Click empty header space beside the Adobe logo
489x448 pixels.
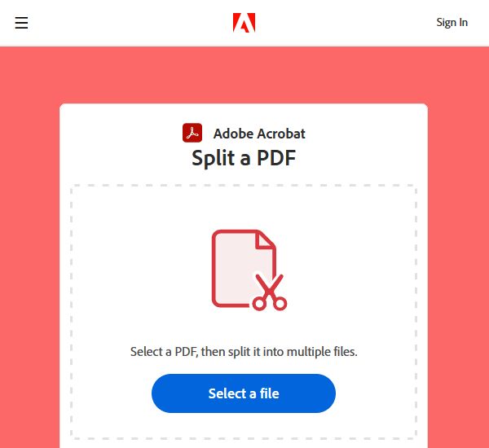[x=343, y=23]
